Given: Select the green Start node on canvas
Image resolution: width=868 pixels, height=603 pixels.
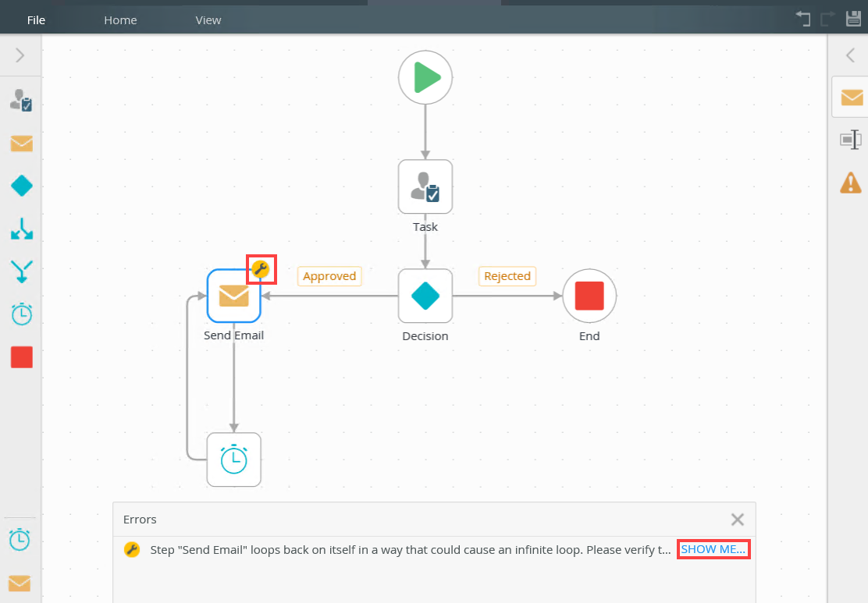Looking at the screenshot, I should 425,77.
